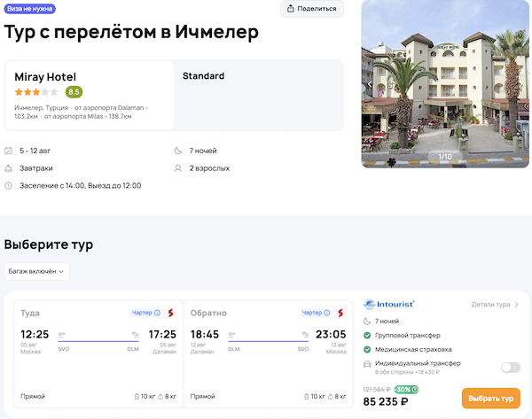Click the Поделиться share icon
Viewport: 532px width, 419px height.
292,9
